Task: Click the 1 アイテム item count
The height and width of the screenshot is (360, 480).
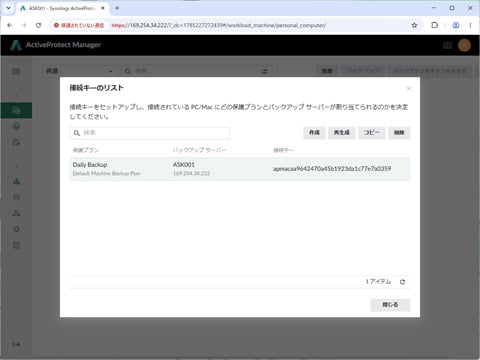Action: [x=378, y=282]
